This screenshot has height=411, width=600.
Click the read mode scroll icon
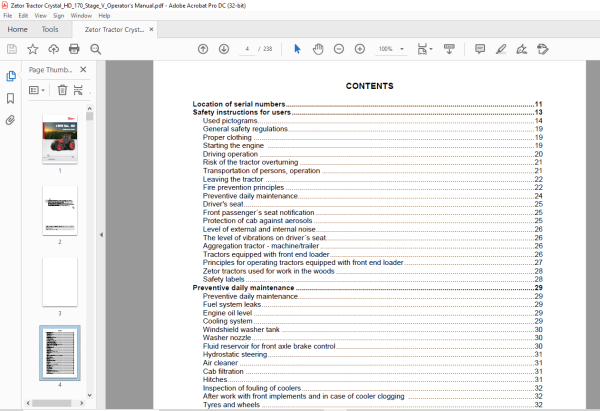pos(449,49)
